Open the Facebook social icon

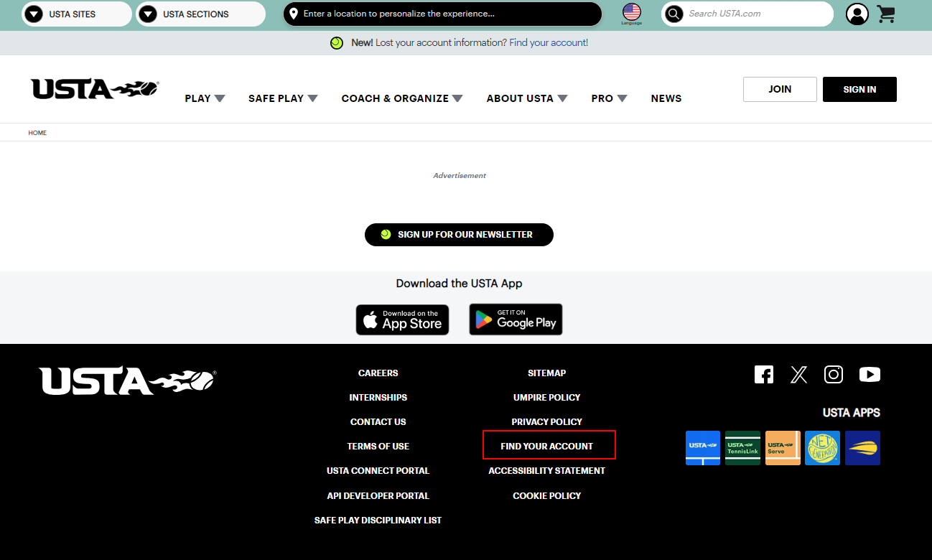tap(764, 374)
